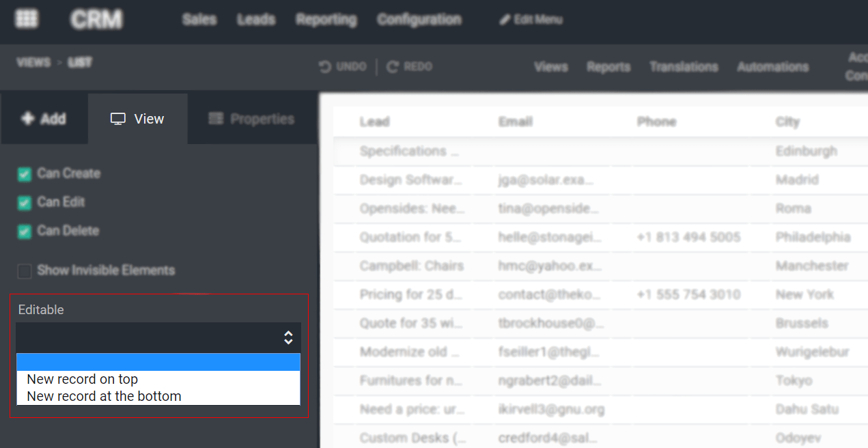Open Properties via its grid icon
Screen dimensions: 868x448
[x=216, y=118]
